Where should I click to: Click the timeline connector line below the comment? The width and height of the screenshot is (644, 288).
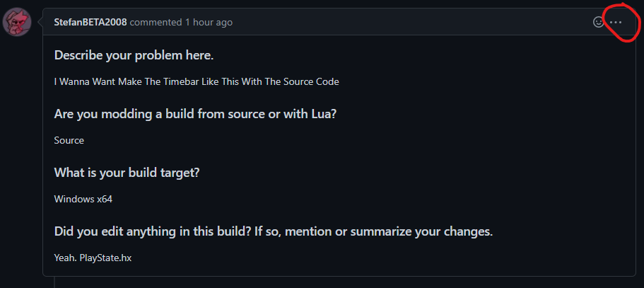tap(54, 282)
